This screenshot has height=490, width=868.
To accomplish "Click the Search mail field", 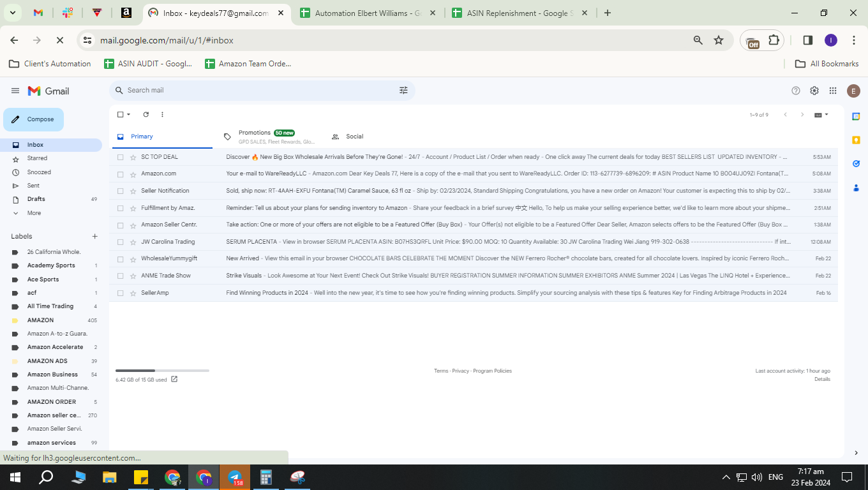I will coord(262,91).
